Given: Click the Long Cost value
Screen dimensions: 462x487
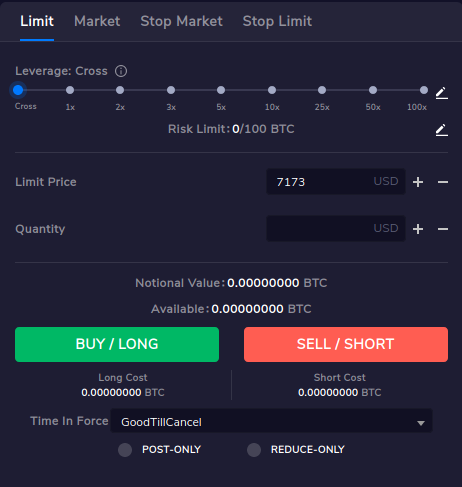Looking at the screenshot, I should pos(123,393).
